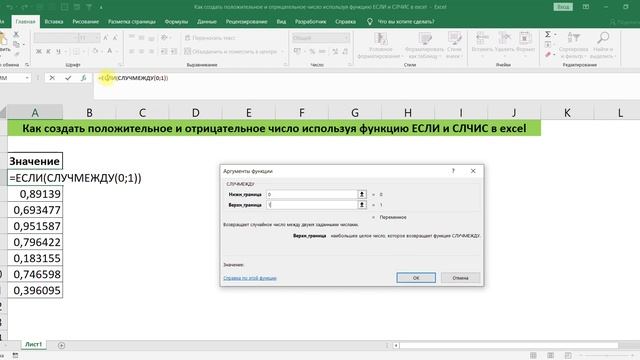Select cell containing 0,89139
Viewport: 640px width, 360px height.
point(35,194)
